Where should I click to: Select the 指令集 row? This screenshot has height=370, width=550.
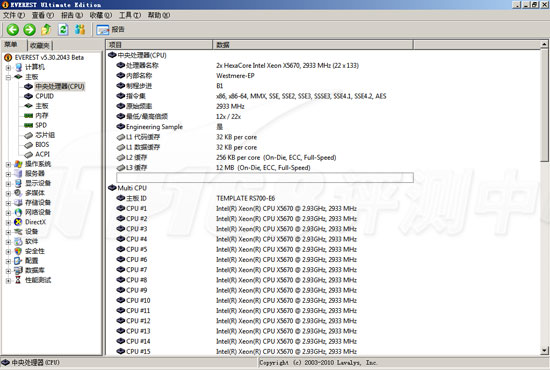(x=265, y=96)
